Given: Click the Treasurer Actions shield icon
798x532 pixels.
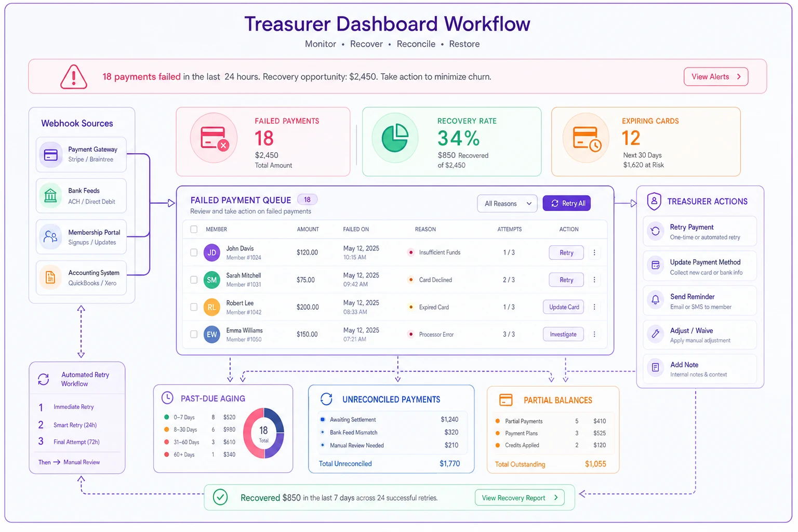Looking at the screenshot, I should tap(654, 201).
